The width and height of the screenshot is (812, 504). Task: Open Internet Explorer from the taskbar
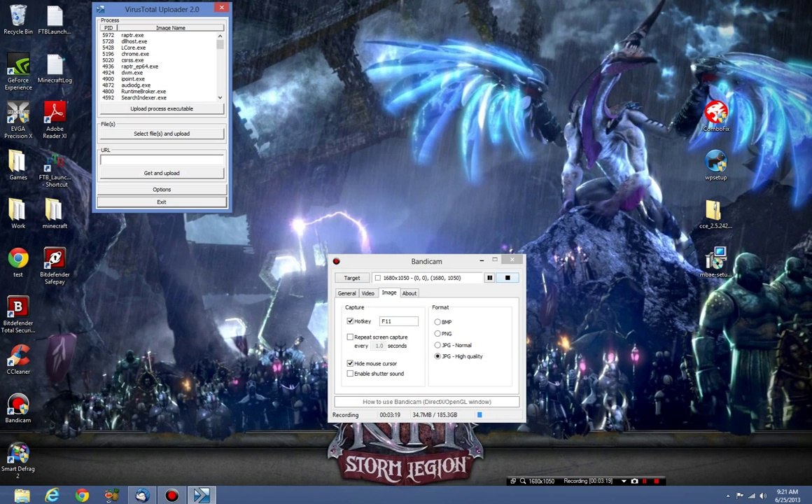point(52,496)
